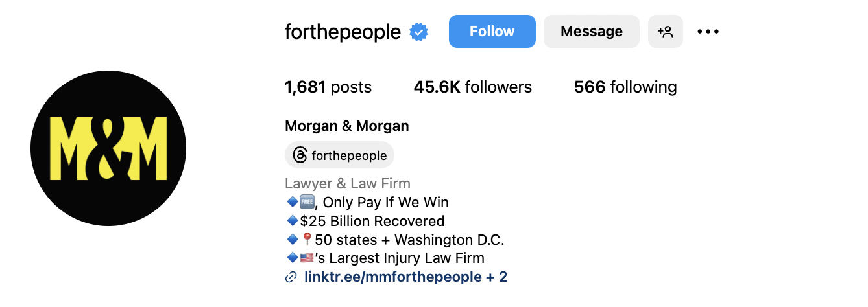Click the Lawyer & Law Firm category
The width and height of the screenshot is (868, 307).
[x=348, y=183]
